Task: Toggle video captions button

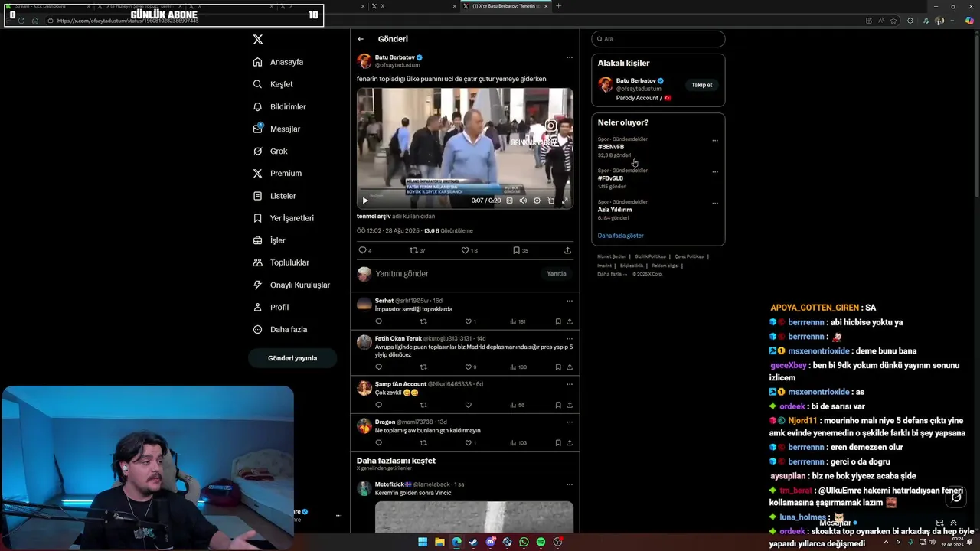Action: tap(509, 201)
